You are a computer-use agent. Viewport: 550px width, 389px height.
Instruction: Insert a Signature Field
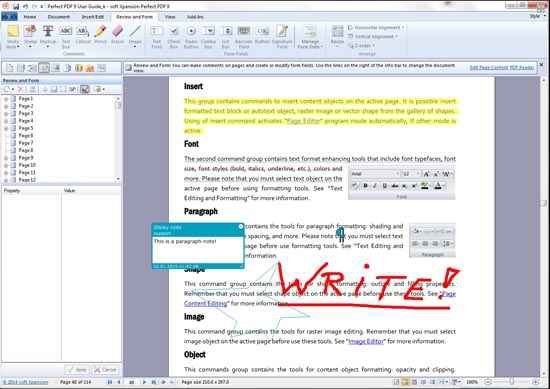coord(282,36)
